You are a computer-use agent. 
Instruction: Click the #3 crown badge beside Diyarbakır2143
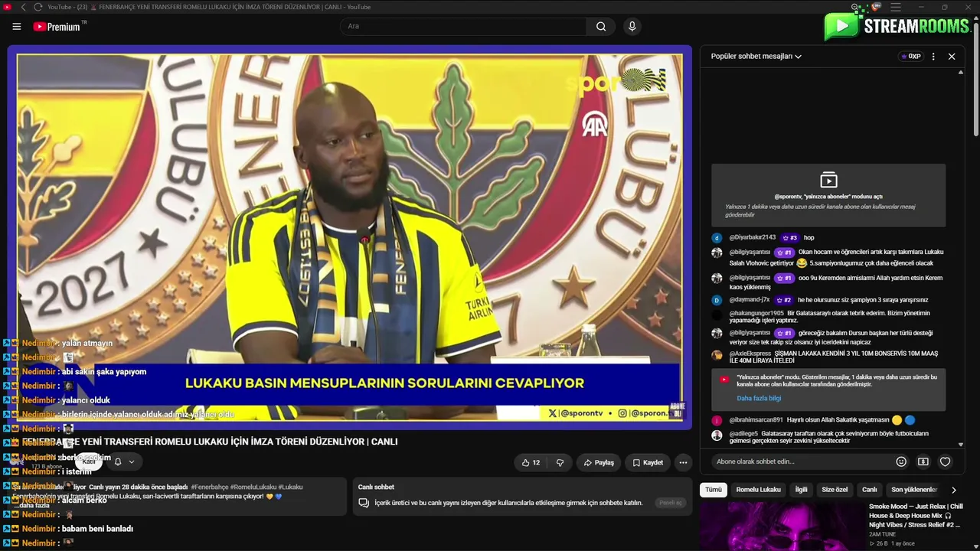[789, 238]
